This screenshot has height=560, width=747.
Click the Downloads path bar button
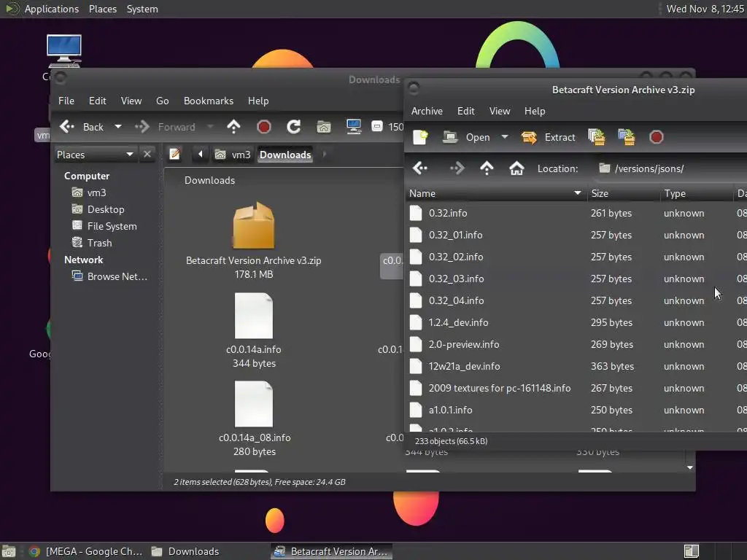(285, 155)
